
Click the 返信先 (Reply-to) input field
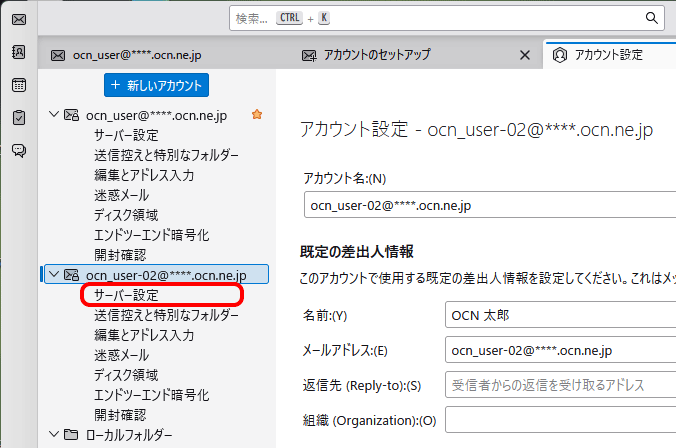[559, 384]
